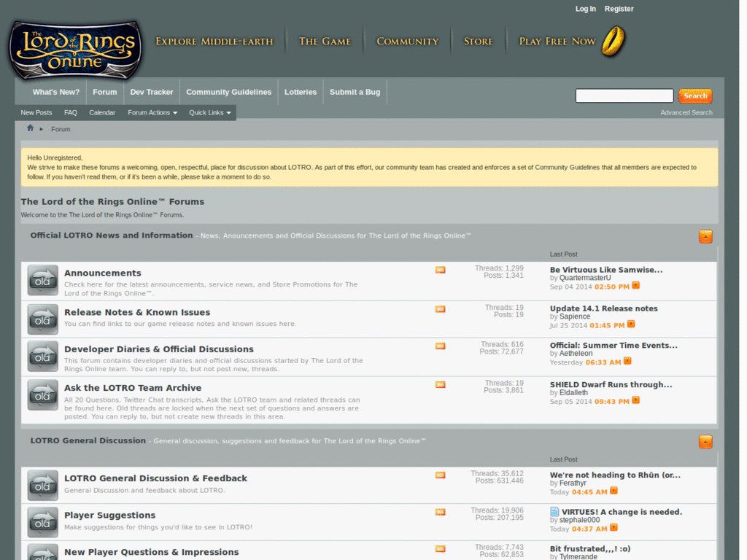Open the Quick Links dropdown
This screenshot has height=560, width=747.
(x=209, y=113)
